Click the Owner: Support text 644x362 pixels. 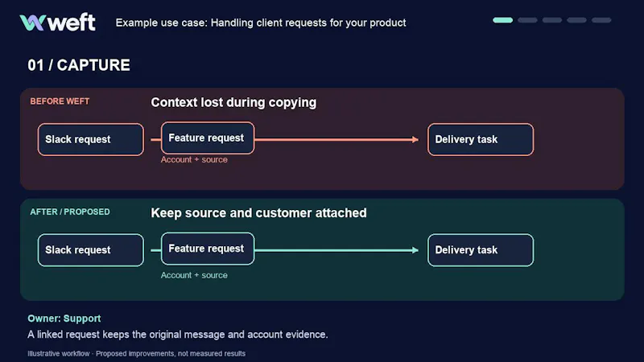tap(64, 319)
